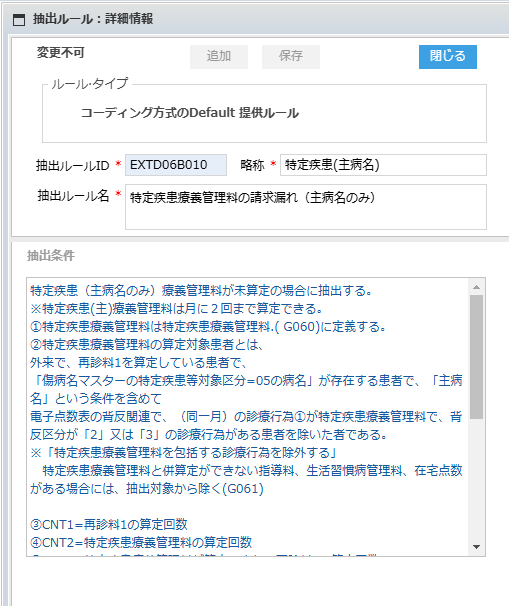509x606 pixels.
Task: Focus the 抽出ルールID field containing EXTD06B010
Action: 176,165
